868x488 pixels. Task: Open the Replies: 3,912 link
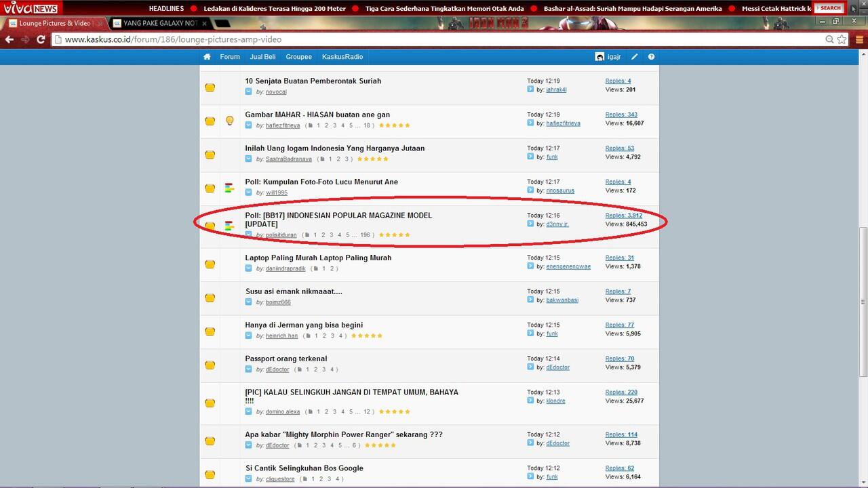(x=624, y=216)
